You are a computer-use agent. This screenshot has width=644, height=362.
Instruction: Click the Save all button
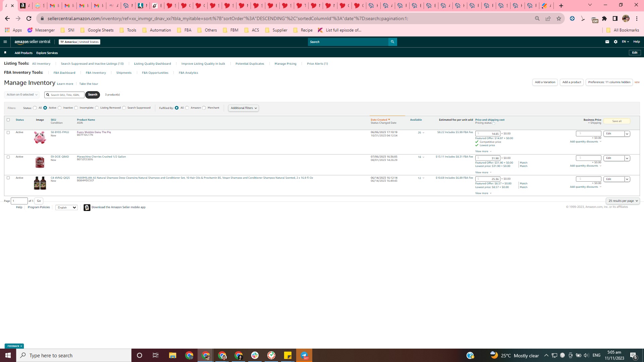[x=617, y=121]
